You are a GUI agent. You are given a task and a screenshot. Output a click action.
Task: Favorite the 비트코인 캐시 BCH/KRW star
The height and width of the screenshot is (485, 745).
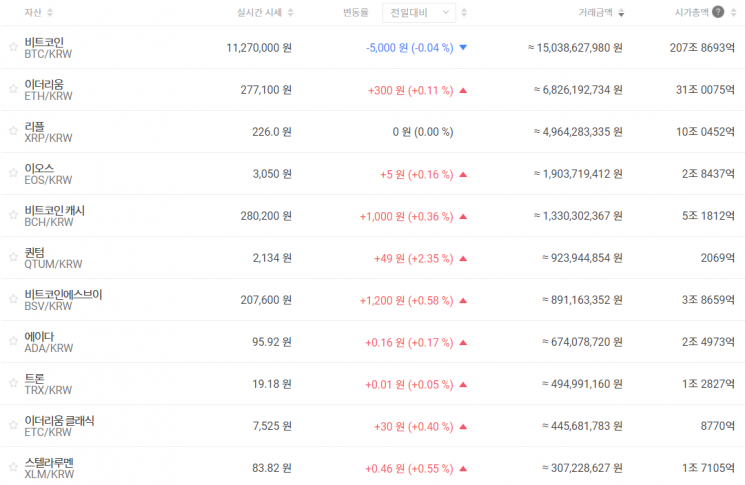13,215
